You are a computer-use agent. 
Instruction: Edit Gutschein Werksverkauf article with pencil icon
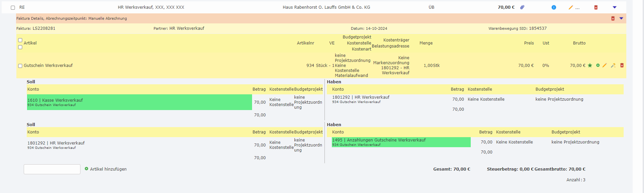tap(605, 66)
